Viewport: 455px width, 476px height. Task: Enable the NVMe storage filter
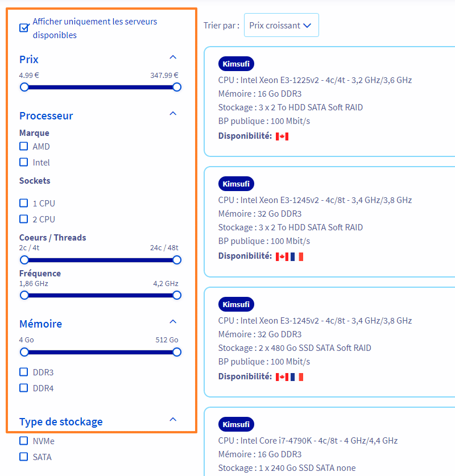click(24, 441)
